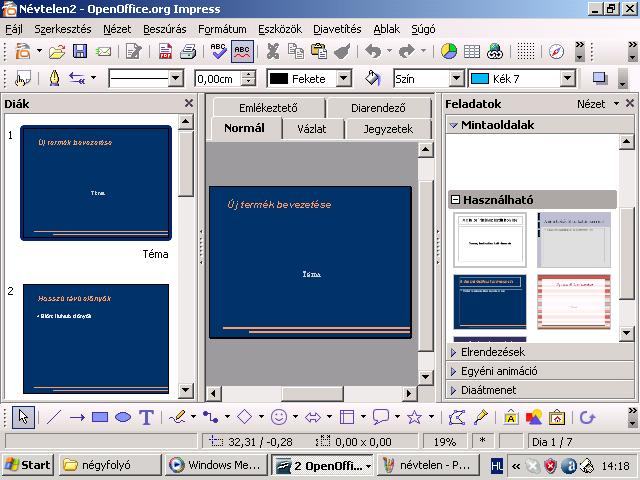The height and width of the screenshot is (480, 640).
Task: Click the Windows Start button
Action: [28, 465]
